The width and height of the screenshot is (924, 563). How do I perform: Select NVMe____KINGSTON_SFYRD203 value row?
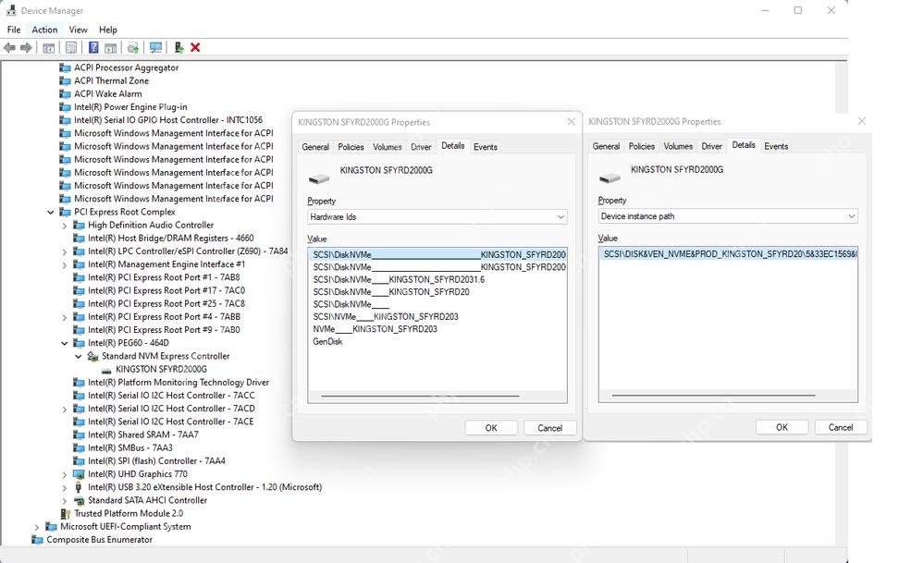point(375,329)
